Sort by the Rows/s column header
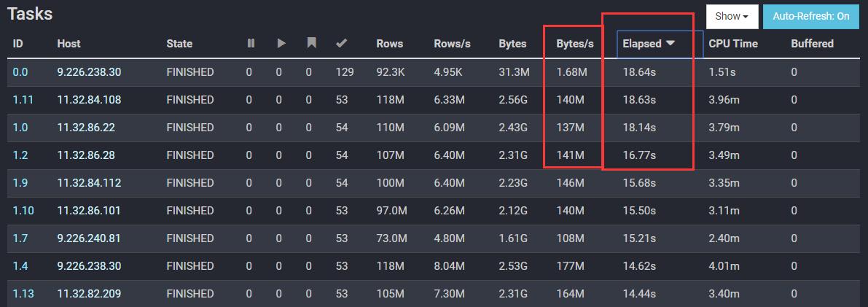The width and height of the screenshot is (868, 307). pyautogui.click(x=452, y=44)
